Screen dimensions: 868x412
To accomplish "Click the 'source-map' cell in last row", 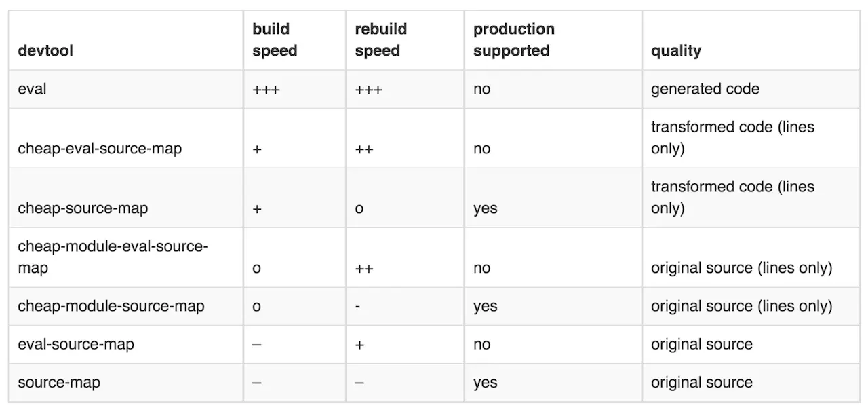I will click(x=59, y=382).
